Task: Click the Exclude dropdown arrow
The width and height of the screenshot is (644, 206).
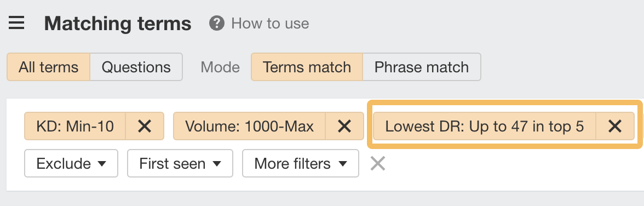Action: (x=102, y=164)
